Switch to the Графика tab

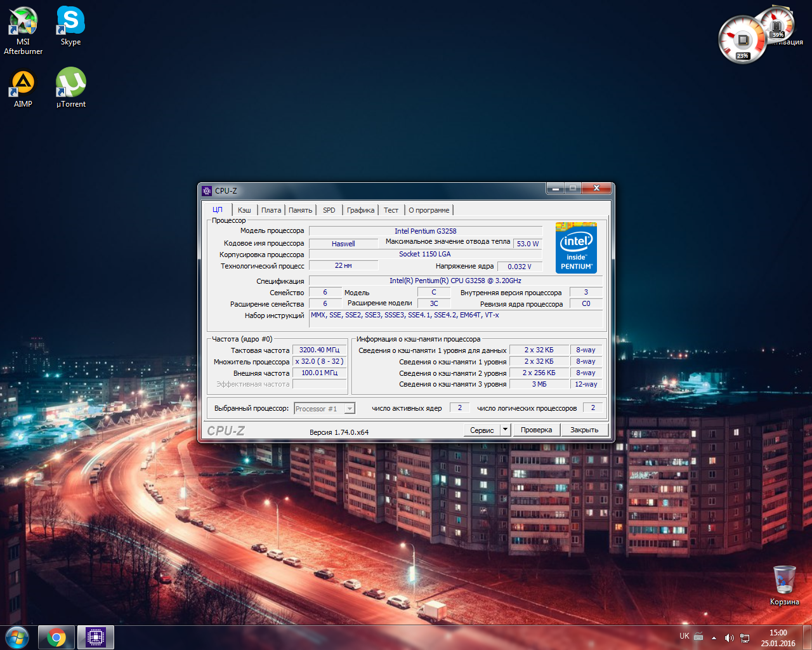tap(361, 210)
